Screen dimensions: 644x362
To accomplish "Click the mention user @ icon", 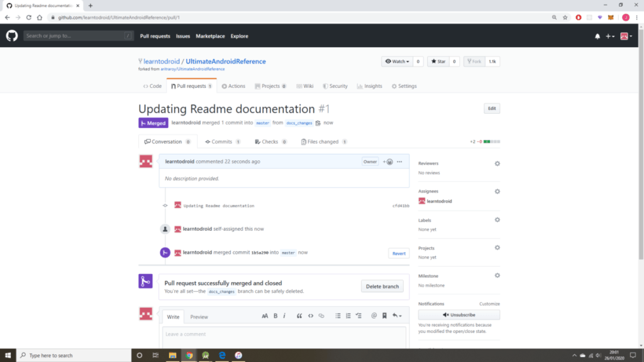I will [x=374, y=316].
